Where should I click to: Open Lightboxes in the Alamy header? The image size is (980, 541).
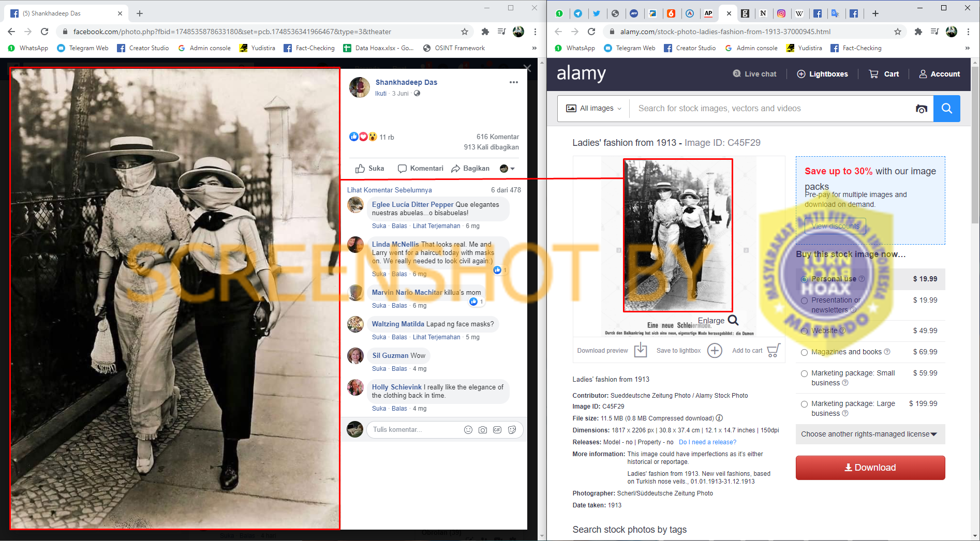(822, 74)
